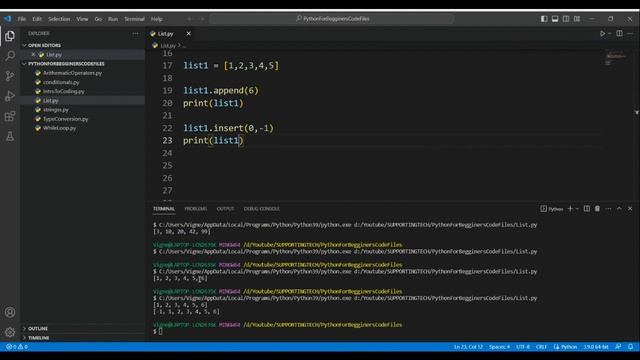Viewport: 640px width, 360px height.
Task: Switch to the Problems panel tab
Action: point(196,209)
